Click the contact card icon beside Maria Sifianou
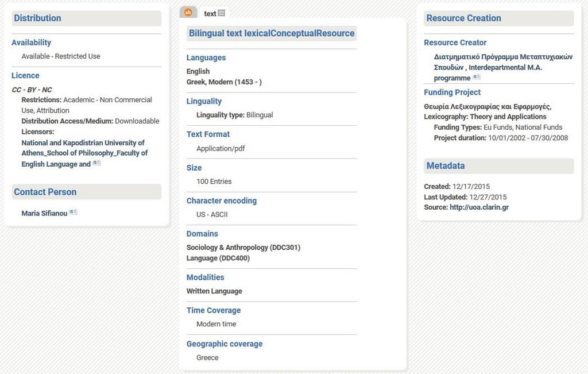The image size is (588, 374). point(73,213)
